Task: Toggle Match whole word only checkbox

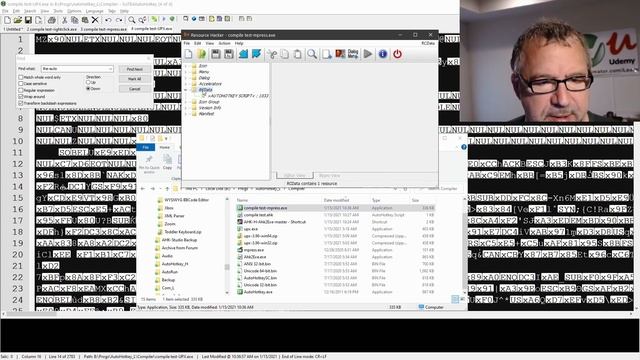Action: 21,77
